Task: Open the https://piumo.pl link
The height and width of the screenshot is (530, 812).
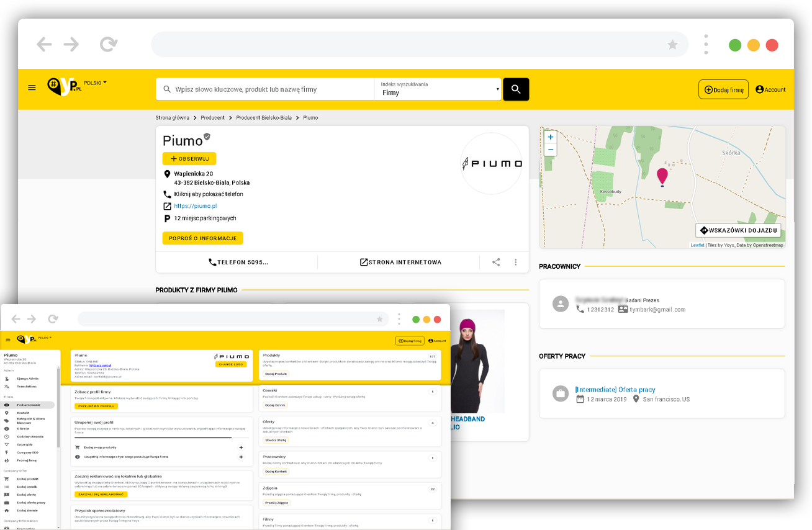Action: 195,206
